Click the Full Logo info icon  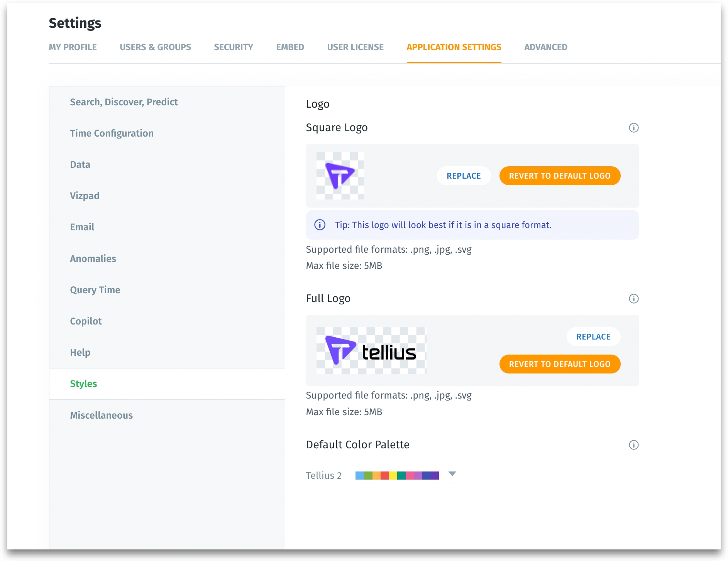(633, 299)
